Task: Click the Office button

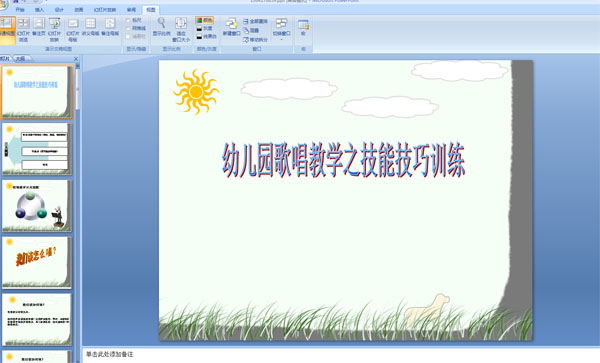Action: point(2,4)
